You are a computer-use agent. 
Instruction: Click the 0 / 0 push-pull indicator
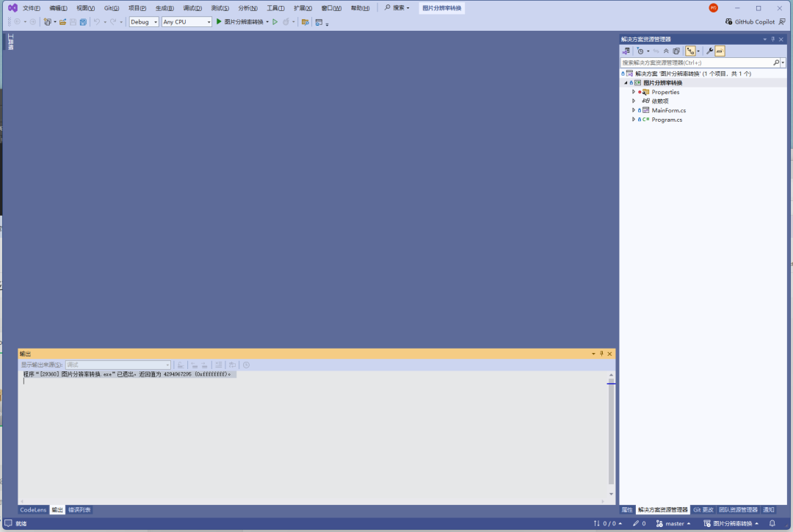tap(607, 523)
